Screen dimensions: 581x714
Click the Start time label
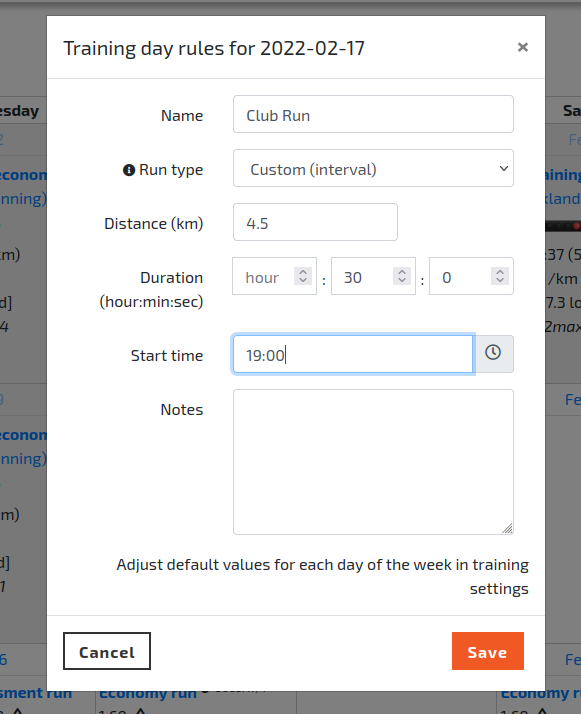[x=167, y=356]
